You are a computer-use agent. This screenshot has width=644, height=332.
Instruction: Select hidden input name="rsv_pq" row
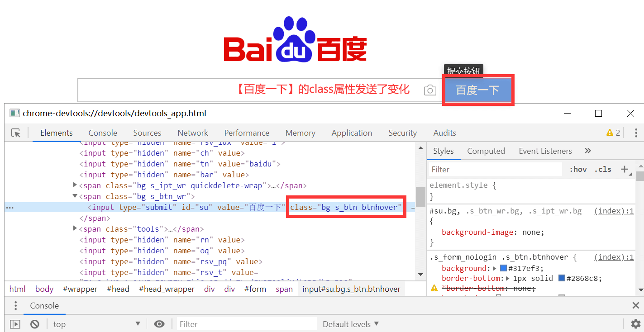coord(171,261)
